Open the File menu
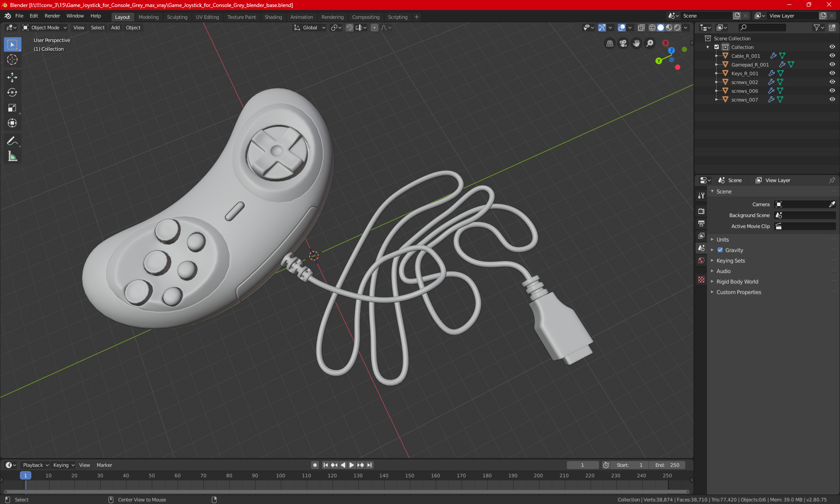This screenshot has width=840, height=504. click(x=19, y=16)
